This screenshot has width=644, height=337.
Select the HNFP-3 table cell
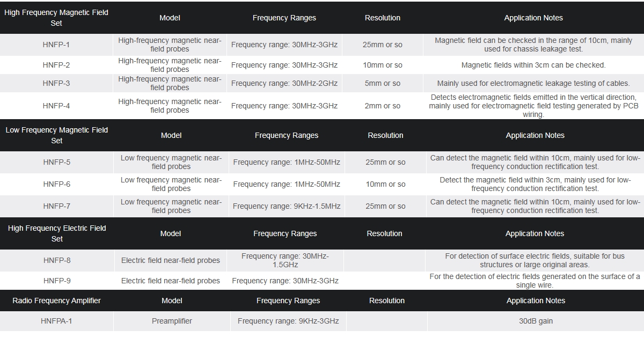[56, 83]
